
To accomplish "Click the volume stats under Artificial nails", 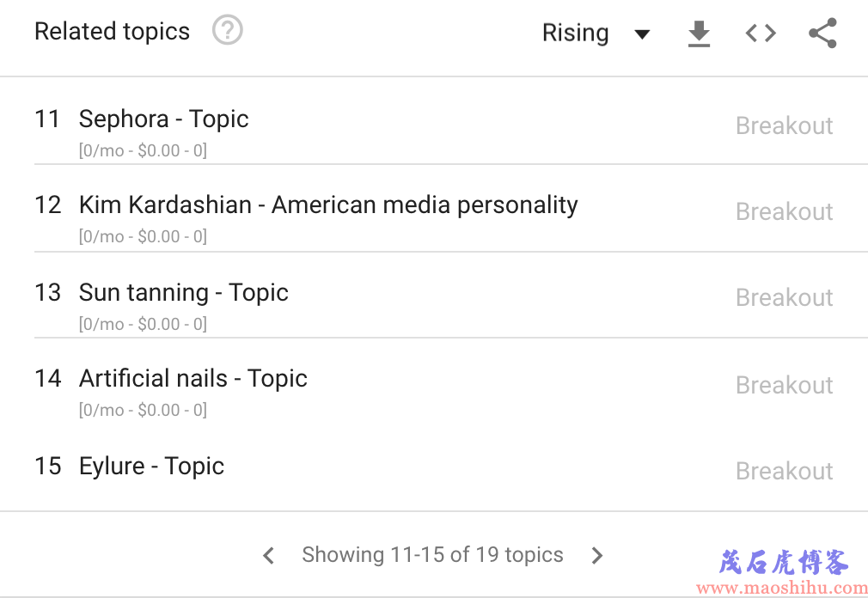I will [x=143, y=411].
